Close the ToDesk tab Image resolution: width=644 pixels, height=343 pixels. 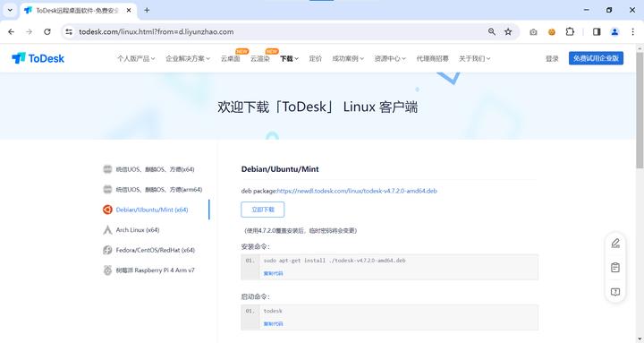129,10
